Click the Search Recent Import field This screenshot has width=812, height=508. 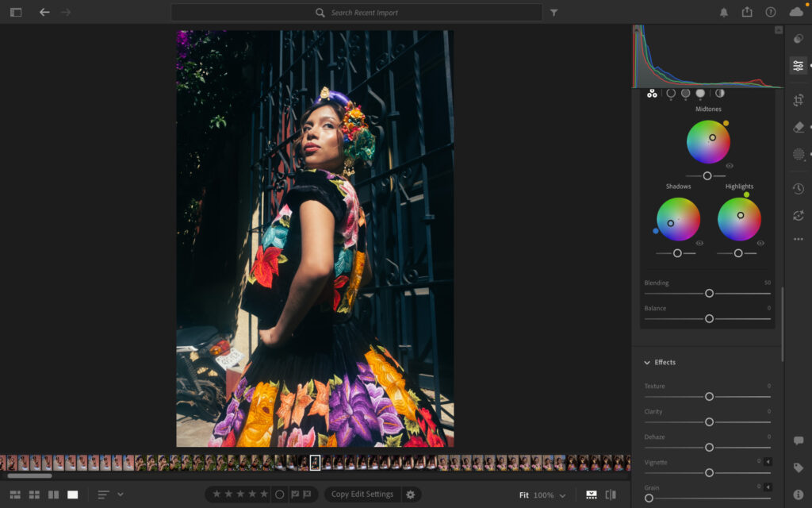[357, 13]
